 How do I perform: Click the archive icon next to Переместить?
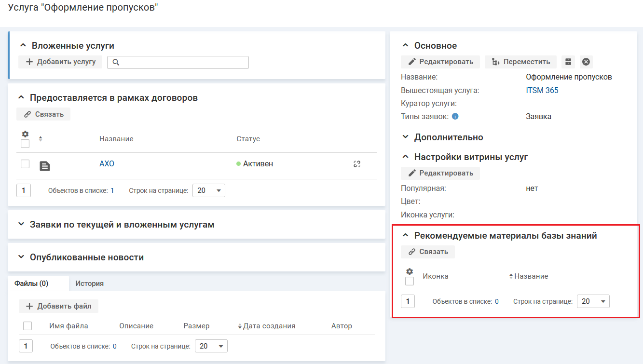pyautogui.click(x=568, y=62)
